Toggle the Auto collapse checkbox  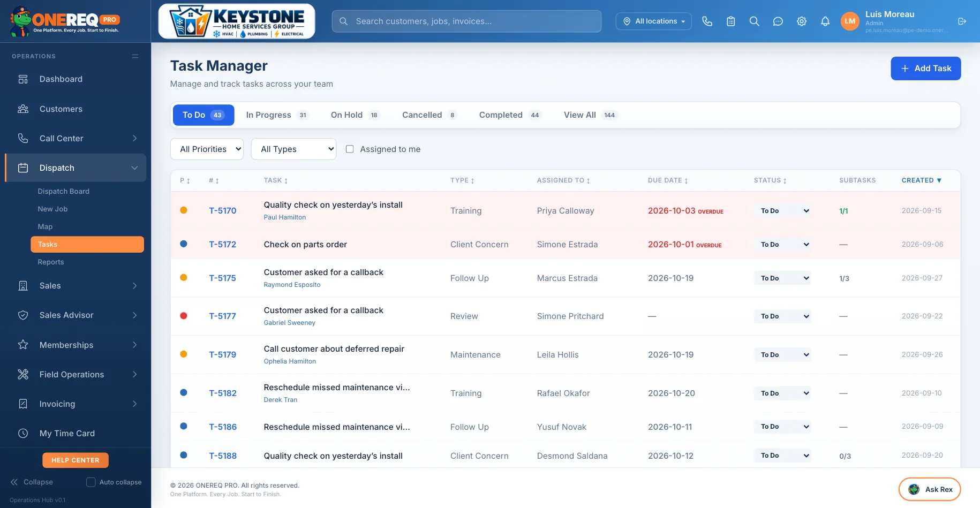click(91, 482)
